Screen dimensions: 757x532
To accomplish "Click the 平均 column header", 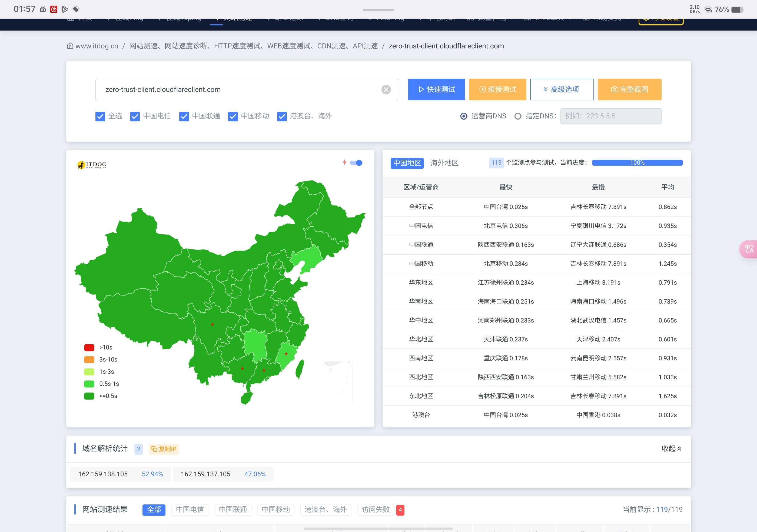I will click(x=667, y=187).
